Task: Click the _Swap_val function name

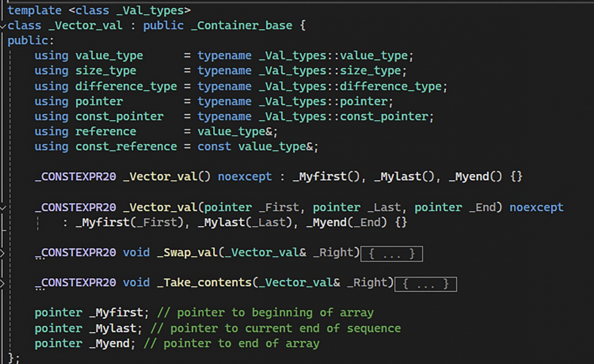Action: pyautogui.click(x=187, y=253)
